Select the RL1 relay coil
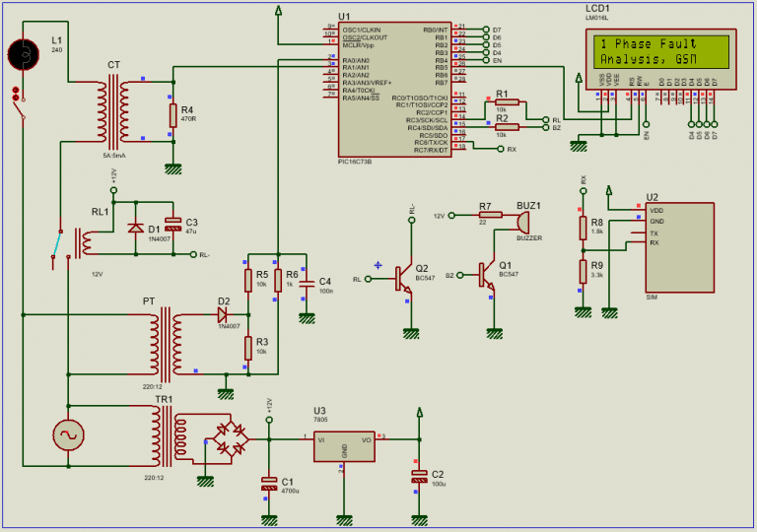Image resolution: width=757 pixels, height=532 pixels. point(86,243)
